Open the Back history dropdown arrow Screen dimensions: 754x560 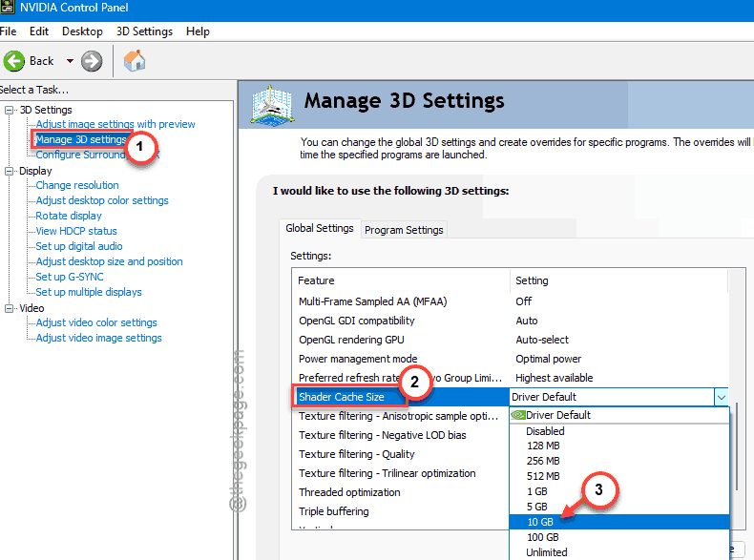(x=70, y=61)
